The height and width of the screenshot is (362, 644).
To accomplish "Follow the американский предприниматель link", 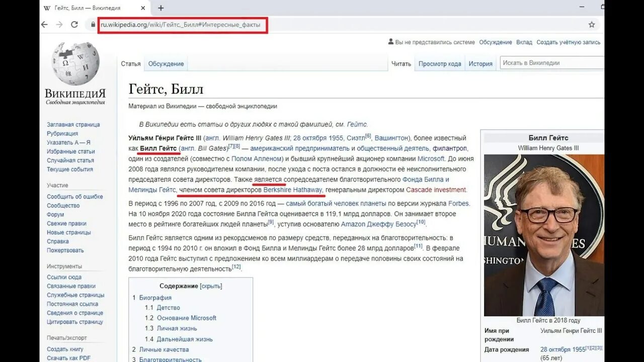I will (x=299, y=148).
